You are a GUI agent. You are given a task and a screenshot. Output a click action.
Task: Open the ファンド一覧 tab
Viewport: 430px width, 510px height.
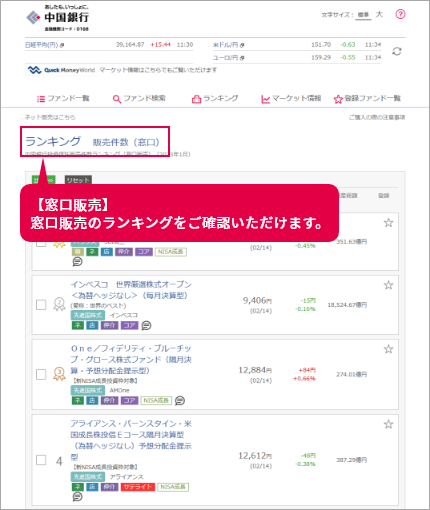pos(63,99)
